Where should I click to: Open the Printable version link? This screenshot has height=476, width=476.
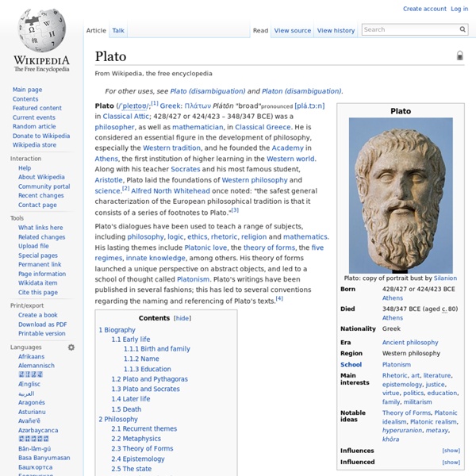[x=41, y=333]
